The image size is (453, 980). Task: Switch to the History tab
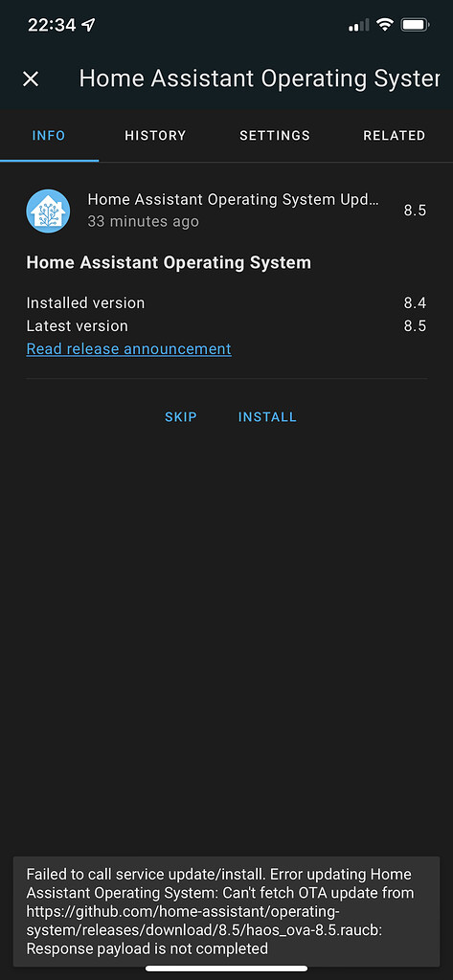click(155, 136)
